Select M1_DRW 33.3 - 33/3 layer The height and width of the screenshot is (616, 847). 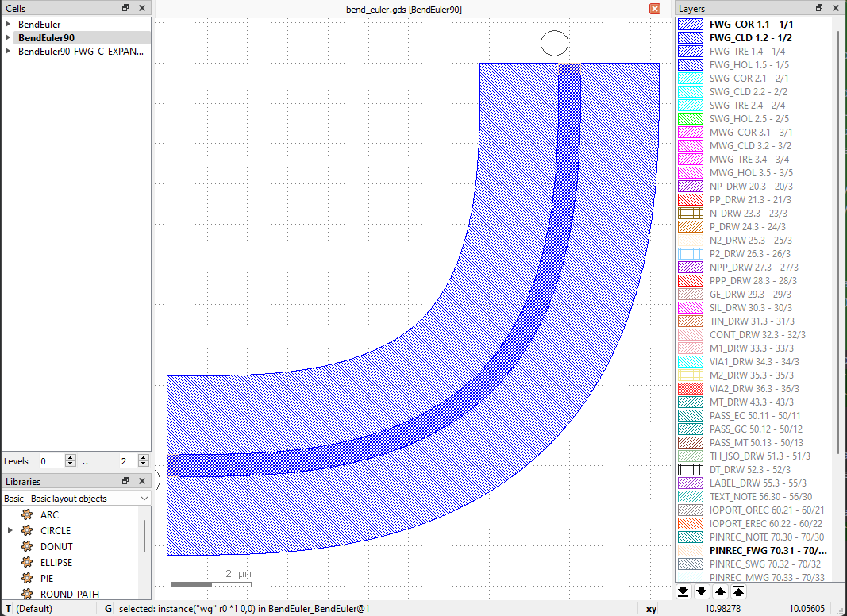(752, 348)
